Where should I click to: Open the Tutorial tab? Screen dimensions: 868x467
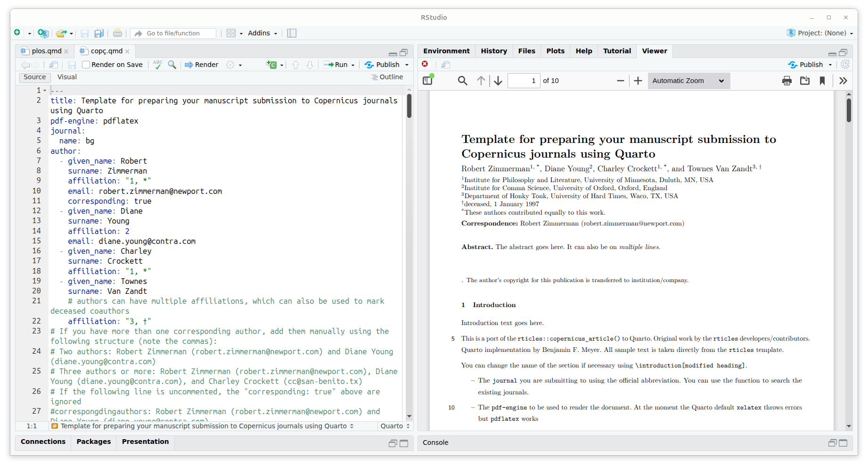pyautogui.click(x=617, y=51)
